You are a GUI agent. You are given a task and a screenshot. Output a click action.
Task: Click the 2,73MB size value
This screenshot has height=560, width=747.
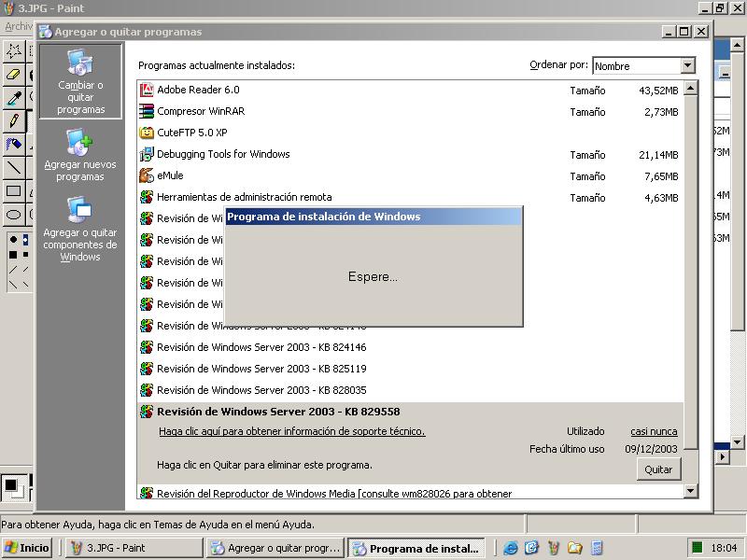pos(661,112)
